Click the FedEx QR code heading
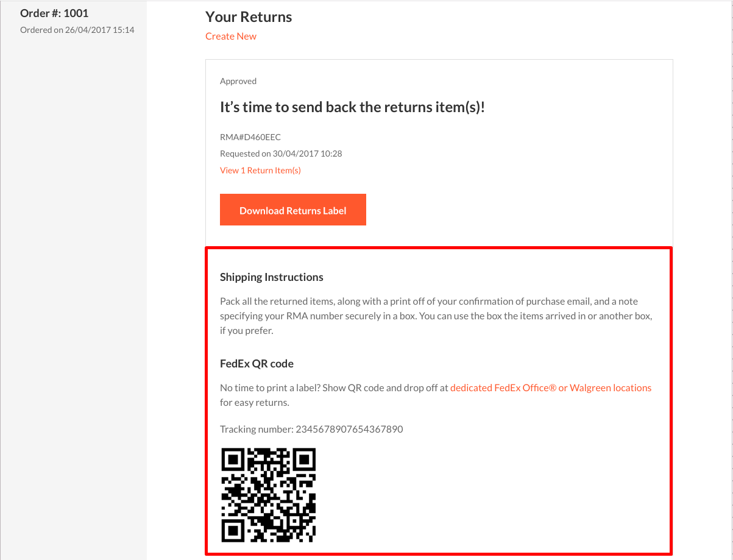This screenshot has width=733, height=560. [257, 364]
